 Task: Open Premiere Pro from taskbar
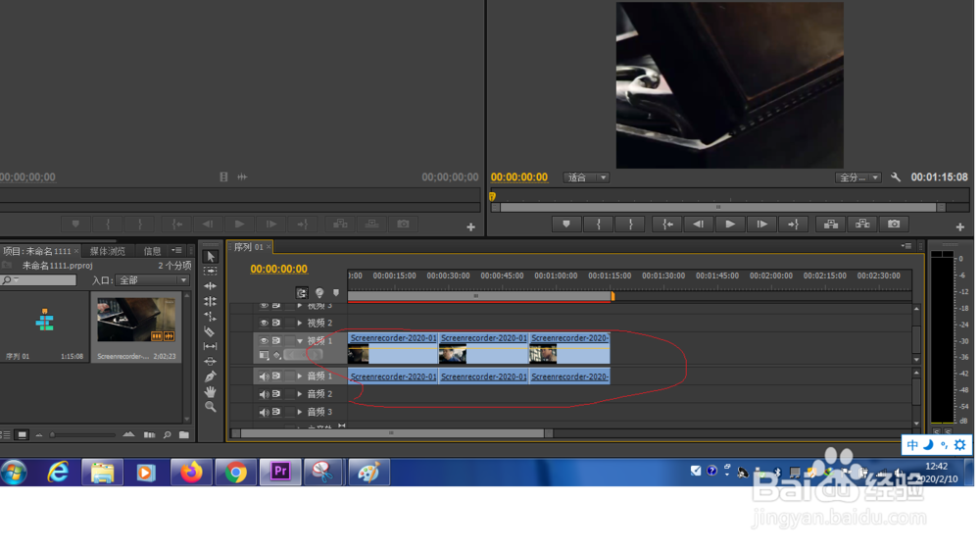280,472
